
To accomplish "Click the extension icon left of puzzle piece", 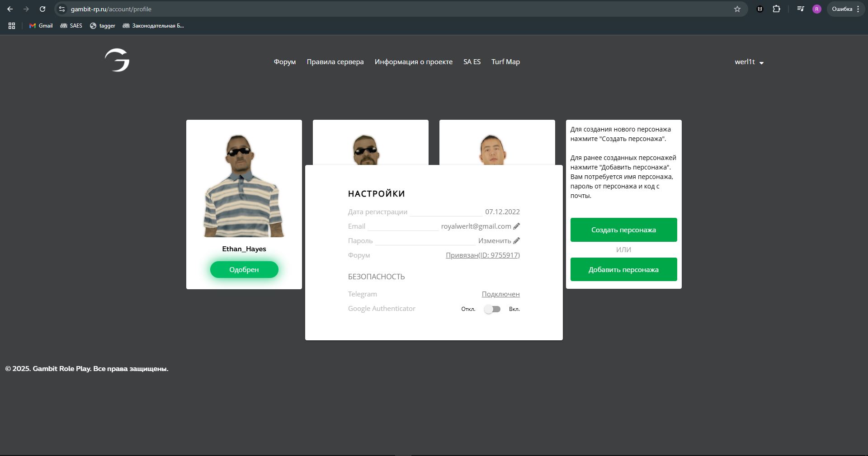I will 760,9.
